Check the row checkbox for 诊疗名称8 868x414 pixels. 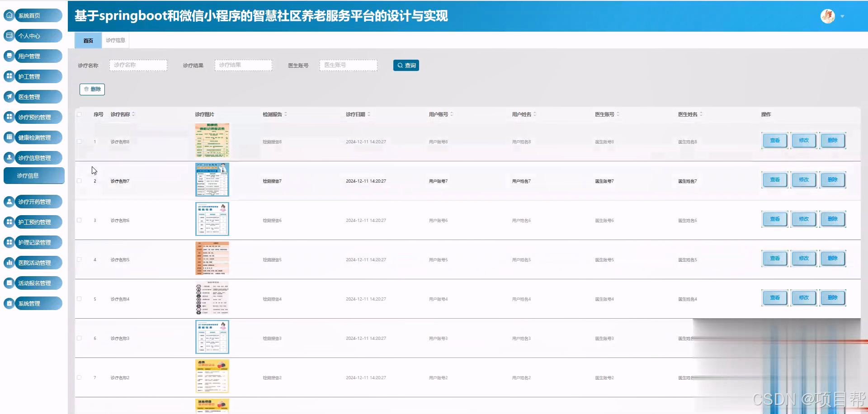pyautogui.click(x=79, y=141)
